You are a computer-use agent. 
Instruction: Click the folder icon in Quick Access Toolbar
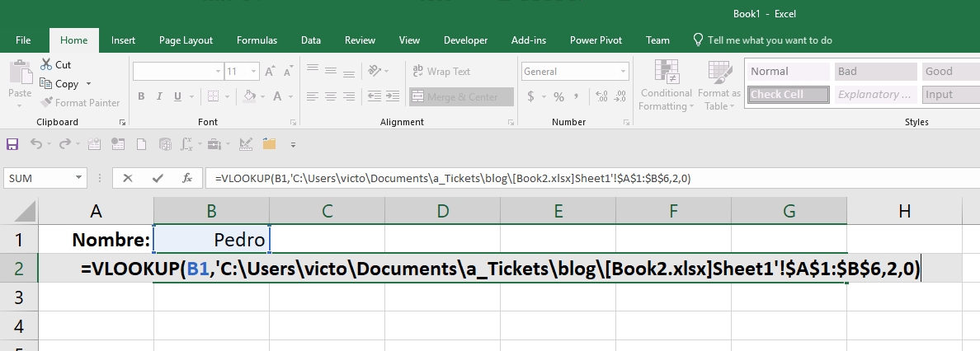click(268, 144)
